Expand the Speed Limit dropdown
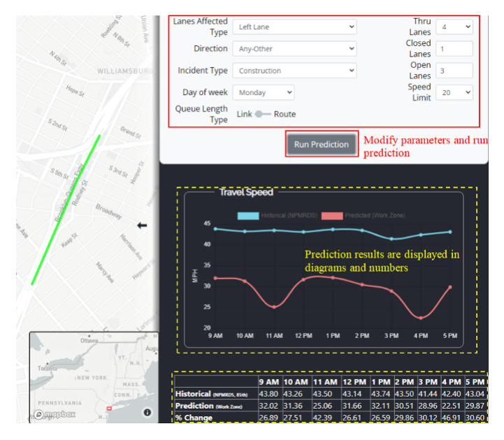This screenshot has width=504, height=440. tap(454, 92)
